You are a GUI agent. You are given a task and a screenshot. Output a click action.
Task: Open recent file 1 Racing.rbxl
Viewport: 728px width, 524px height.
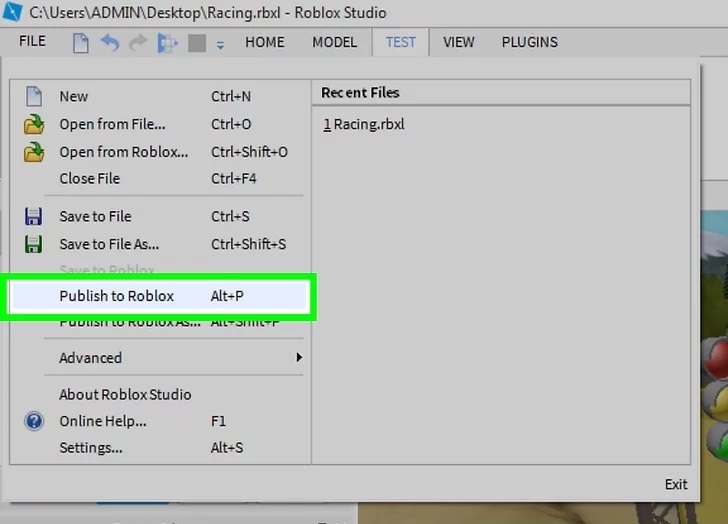pos(364,124)
